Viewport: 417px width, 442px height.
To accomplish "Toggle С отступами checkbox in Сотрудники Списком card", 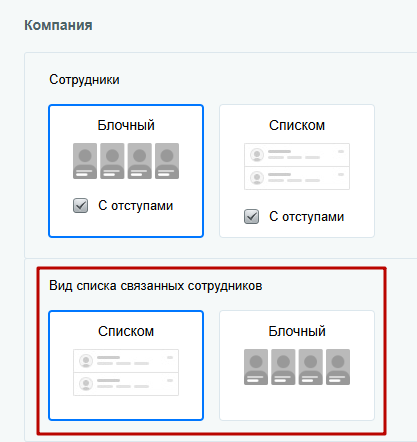I will [251, 217].
